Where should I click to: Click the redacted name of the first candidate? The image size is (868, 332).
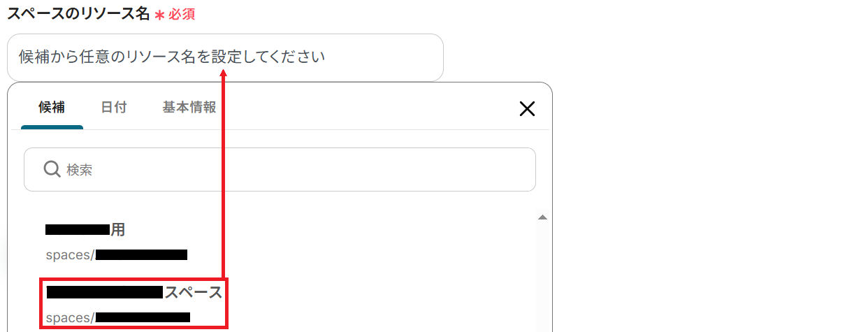point(78,229)
